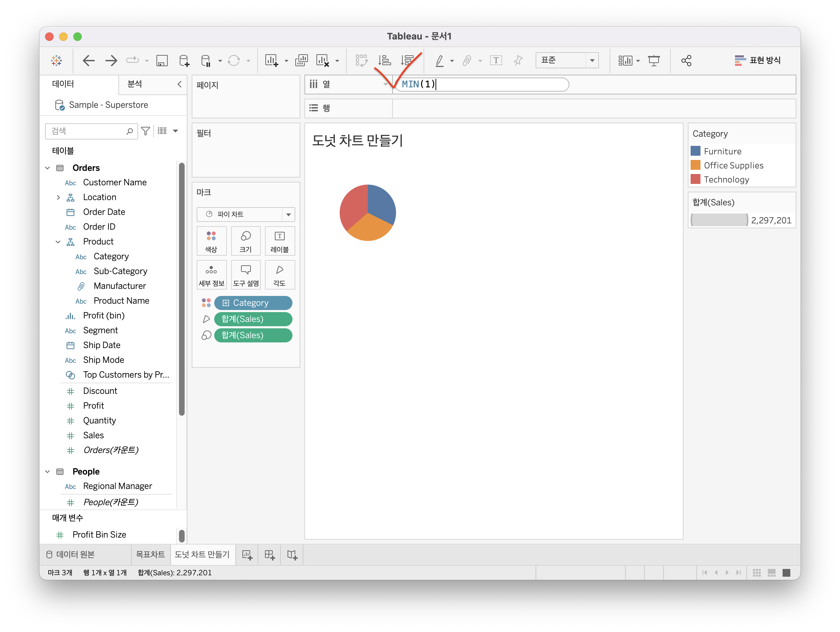Click sort ascending toolbar icon
840x632 pixels.
pyautogui.click(x=384, y=60)
